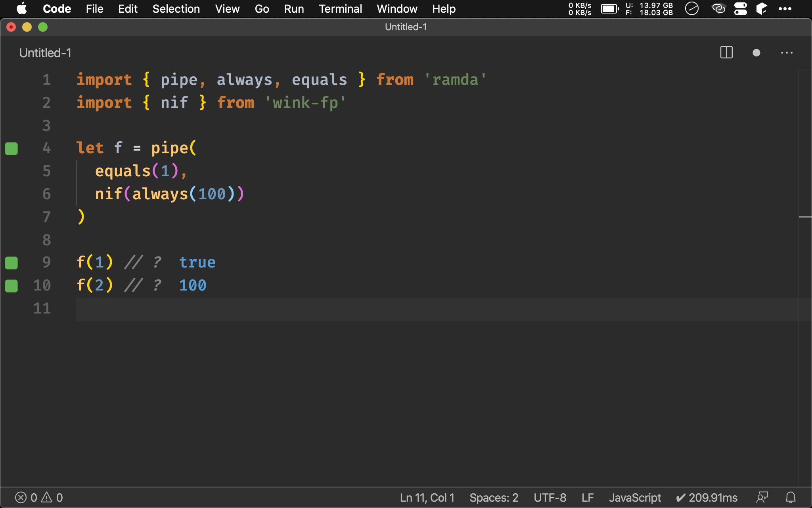The image size is (812, 508).
Task: Open the View menu
Action: [x=227, y=9]
